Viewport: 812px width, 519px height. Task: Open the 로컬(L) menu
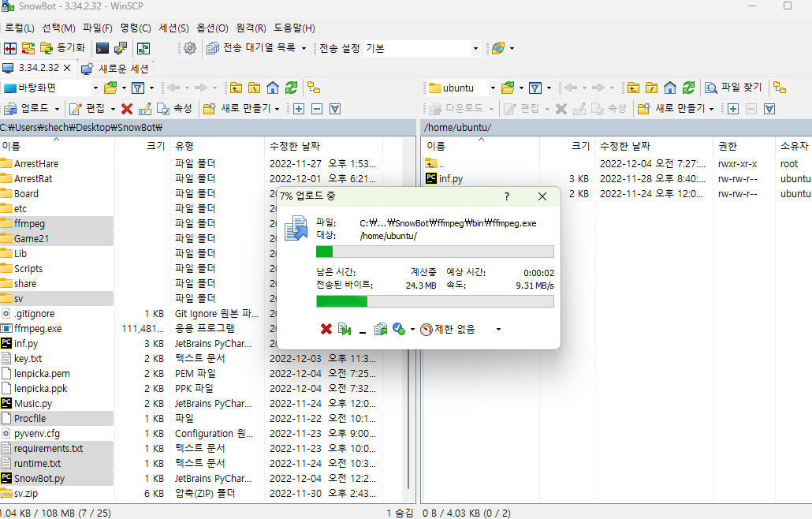(x=20, y=28)
